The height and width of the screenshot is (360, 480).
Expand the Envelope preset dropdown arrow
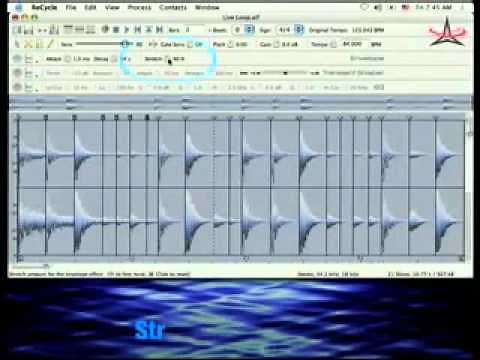37,62
